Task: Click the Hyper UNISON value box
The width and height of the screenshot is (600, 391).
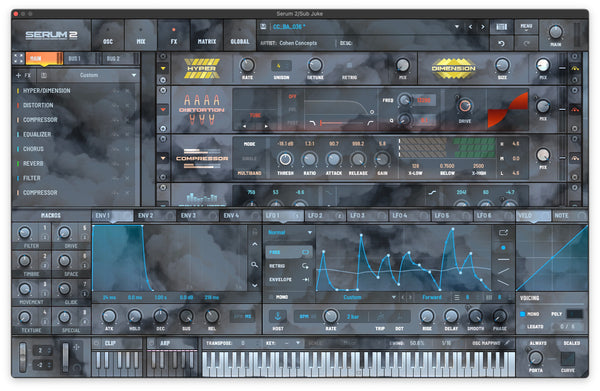Action: click(281, 66)
